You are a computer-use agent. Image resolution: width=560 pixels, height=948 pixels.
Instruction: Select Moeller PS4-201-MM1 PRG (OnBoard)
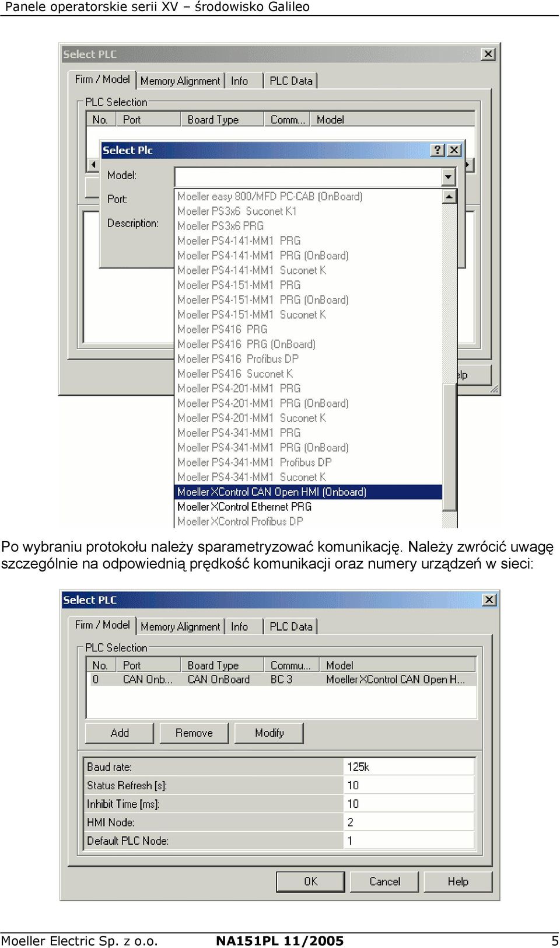click(309, 403)
